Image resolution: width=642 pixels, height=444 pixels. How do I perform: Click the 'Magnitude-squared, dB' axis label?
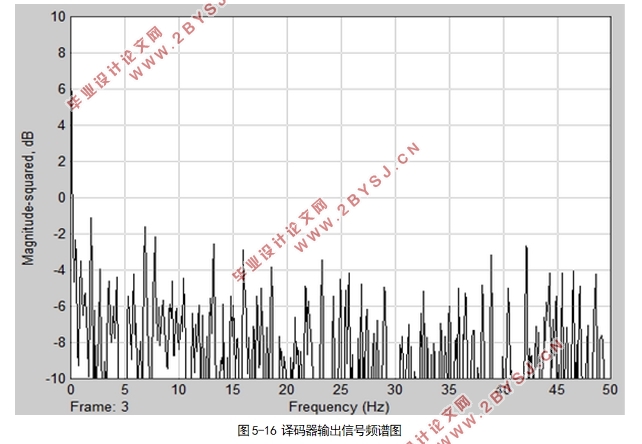pos(28,199)
